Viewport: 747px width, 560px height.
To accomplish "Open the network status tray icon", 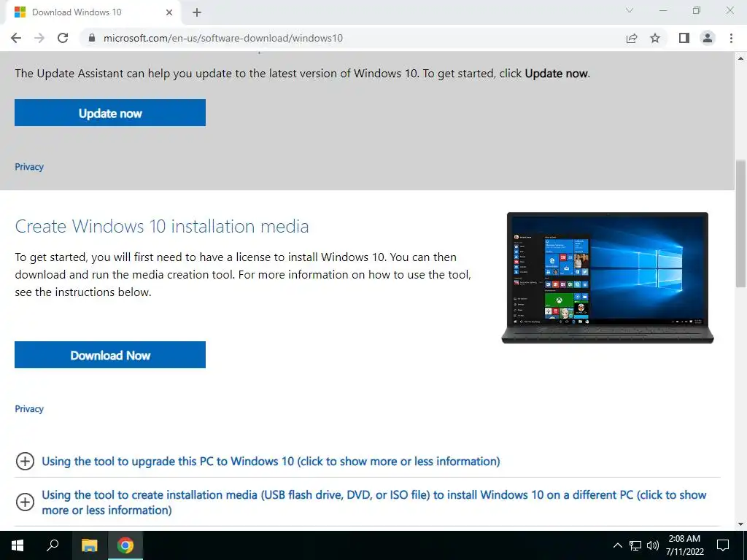I will 635,545.
